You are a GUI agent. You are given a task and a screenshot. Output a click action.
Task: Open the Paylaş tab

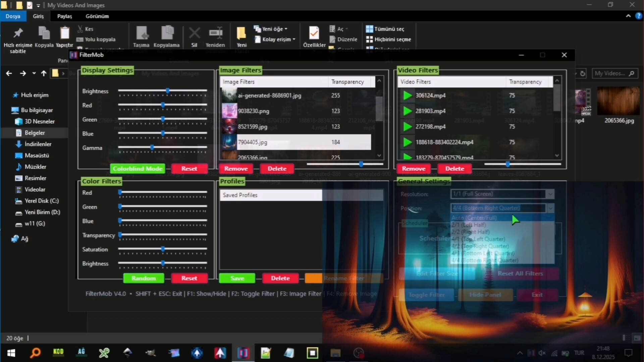pyautogui.click(x=65, y=16)
